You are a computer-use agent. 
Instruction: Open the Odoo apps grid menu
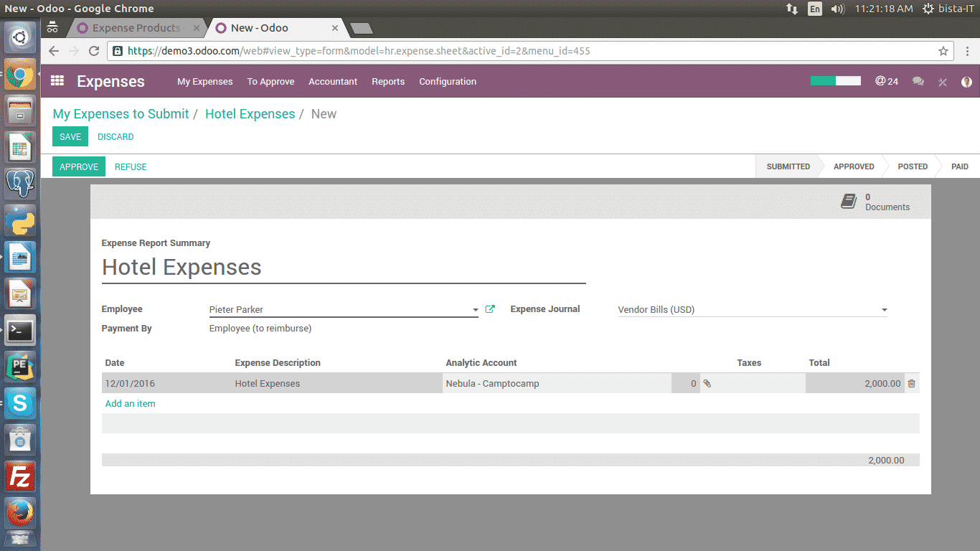click(x=57, y=81)
